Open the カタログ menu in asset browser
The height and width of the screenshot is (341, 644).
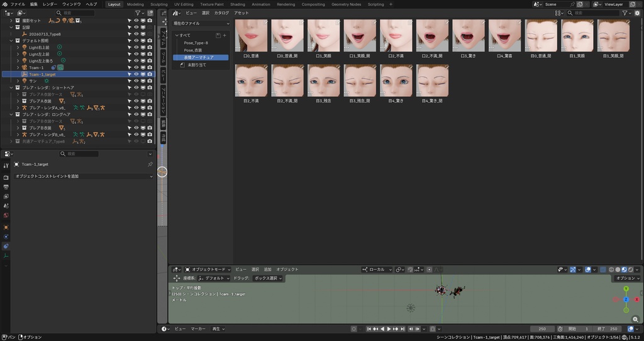[221, 13]
